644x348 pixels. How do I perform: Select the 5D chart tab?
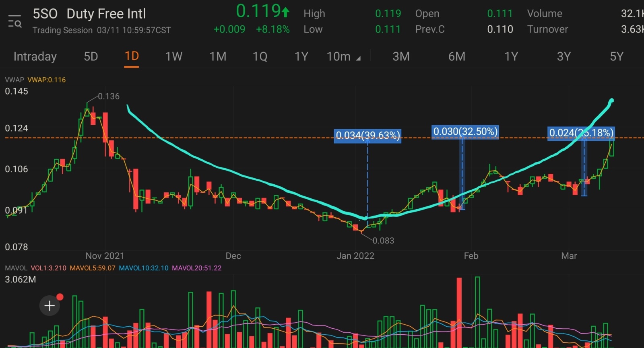coord(91,57)
